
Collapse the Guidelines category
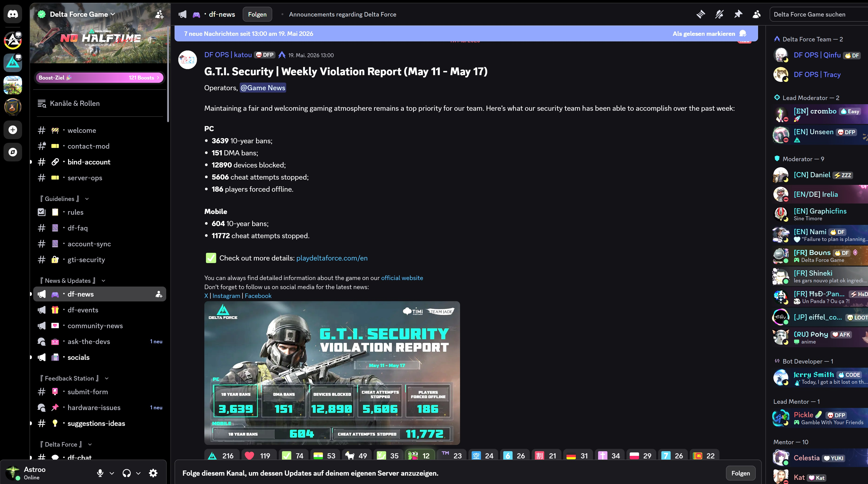tap(64, 199)
